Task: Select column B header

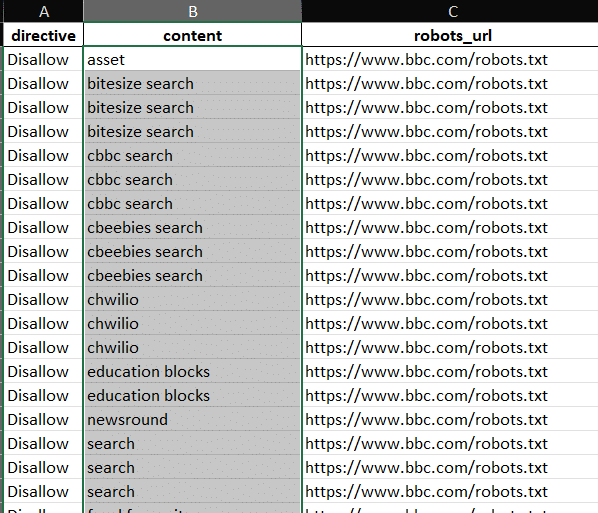Action: click(193, 11)
